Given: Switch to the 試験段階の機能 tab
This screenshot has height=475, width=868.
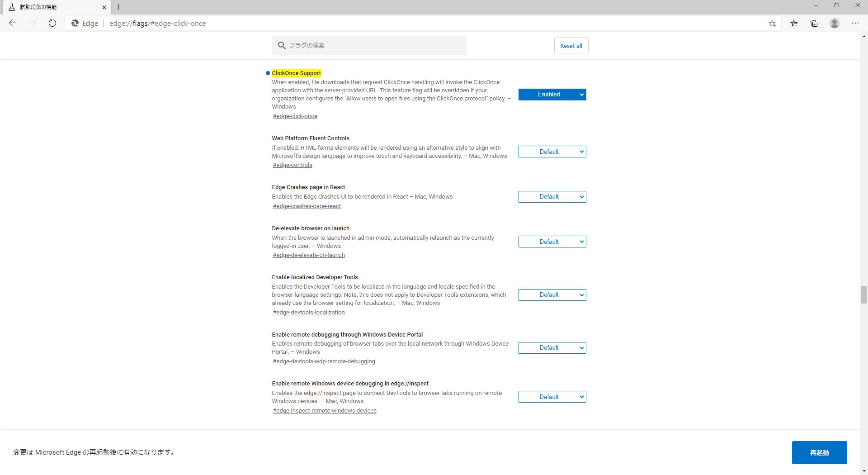Looking at the screenshot, I should click(54, 7).
